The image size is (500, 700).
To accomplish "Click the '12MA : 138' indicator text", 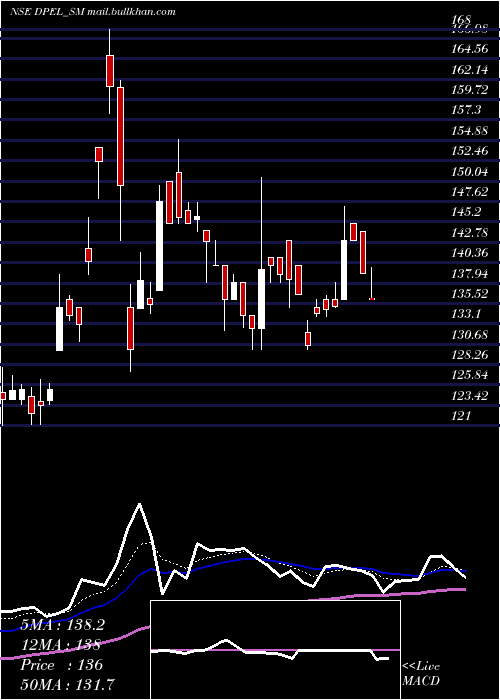I will (x=60, y=645).
